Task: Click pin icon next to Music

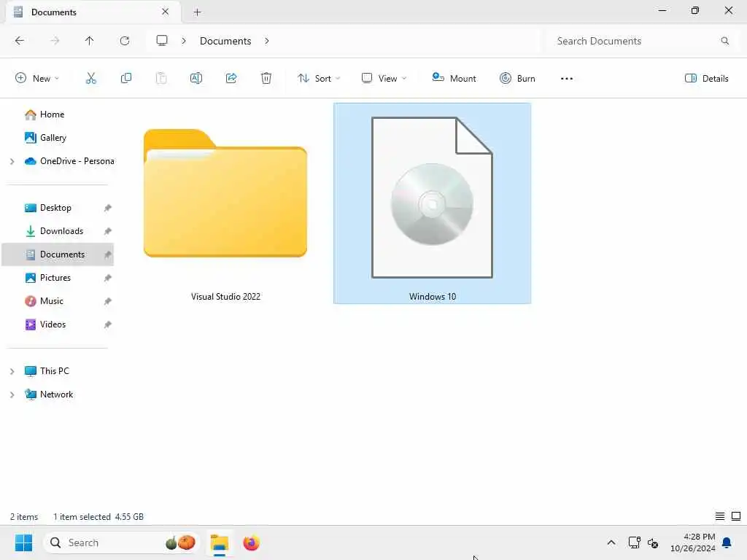Action: [108, 301]
